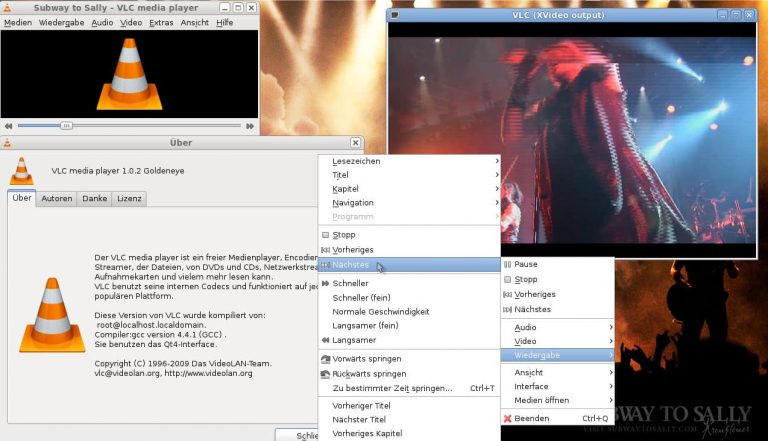
Task: Select Vorwärts springen to jump forward
Action: click(x=366, y=359)
